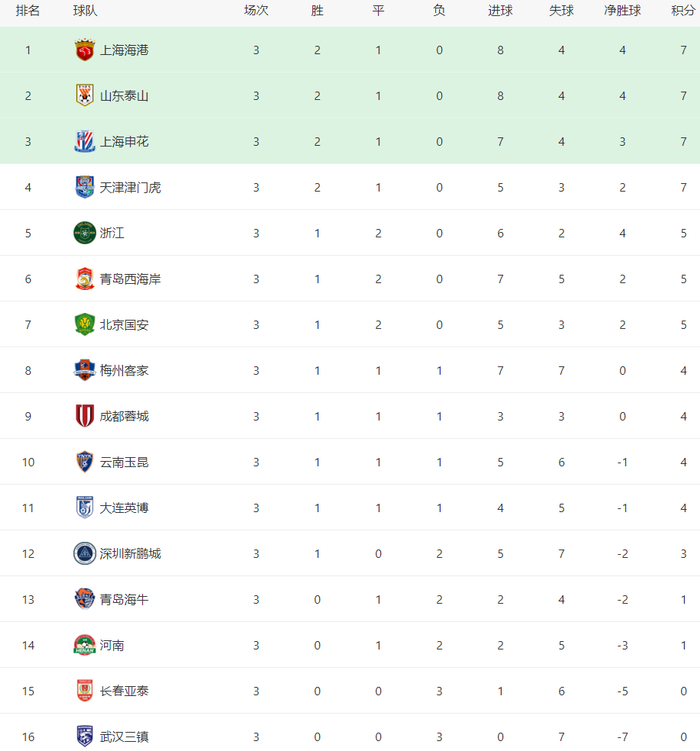Click the Shandong Taishan (山东泰山) team logo
The image size is (700, 751).
click(x=85, y=96)
